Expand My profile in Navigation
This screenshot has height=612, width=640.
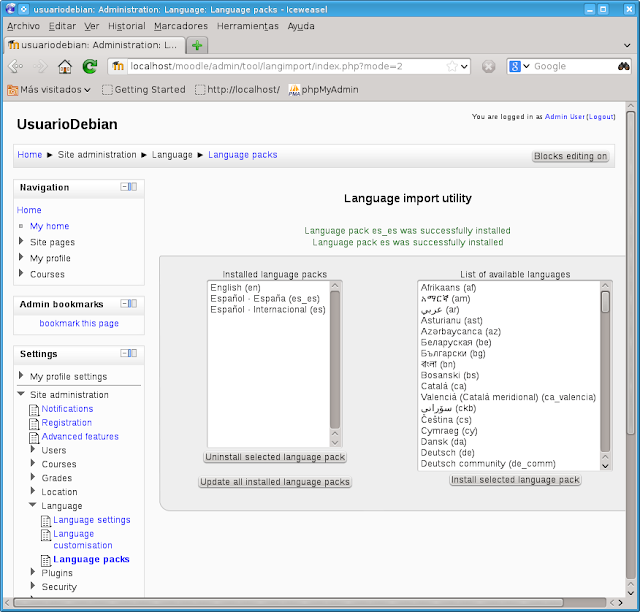(21, 257)
